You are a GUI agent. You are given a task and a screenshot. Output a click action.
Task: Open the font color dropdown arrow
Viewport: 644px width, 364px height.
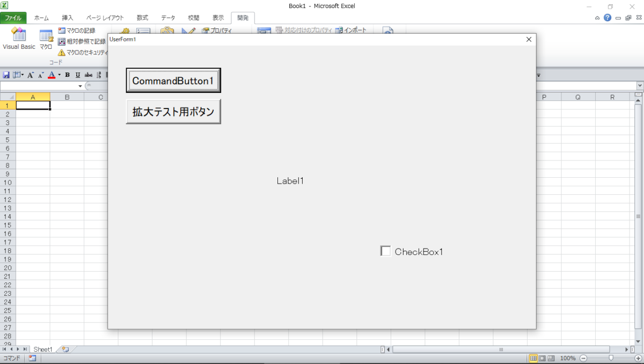coord(59,75)
